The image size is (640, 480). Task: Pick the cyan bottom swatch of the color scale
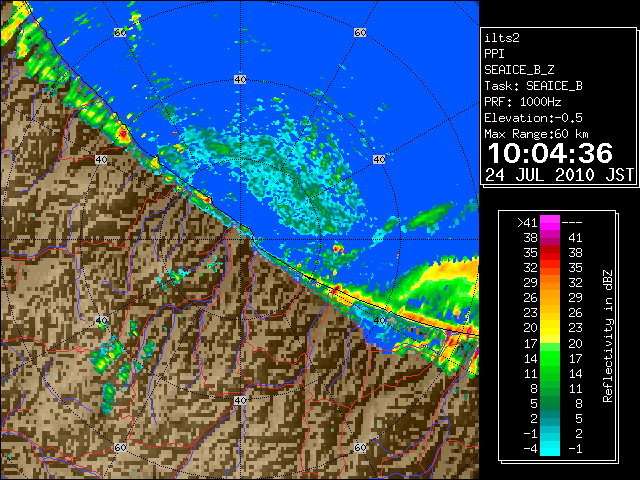pyautogui.click(x=550, y=449)
